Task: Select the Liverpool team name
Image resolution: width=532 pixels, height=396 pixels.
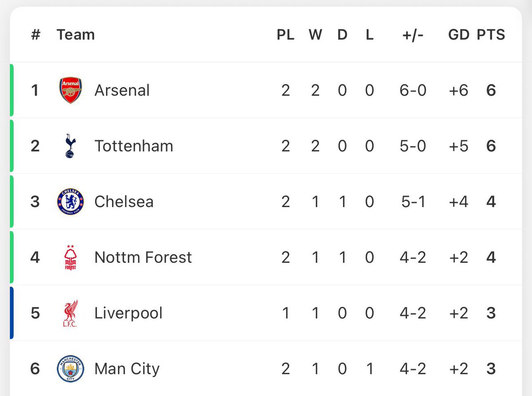Action: point(128,313)
